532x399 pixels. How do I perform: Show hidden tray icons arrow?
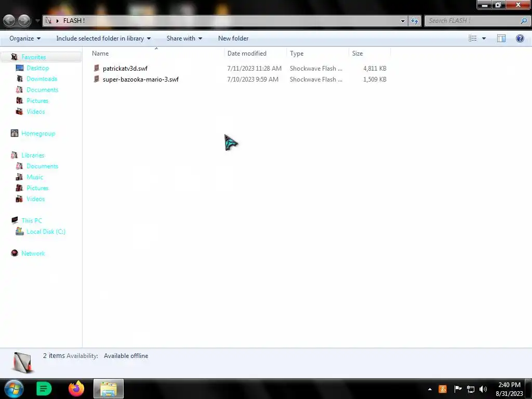[x=430, y=389]
